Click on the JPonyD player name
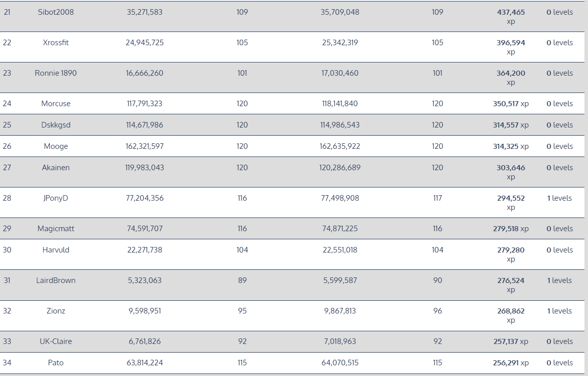This screenshot has height=376, width=588. 56,198
